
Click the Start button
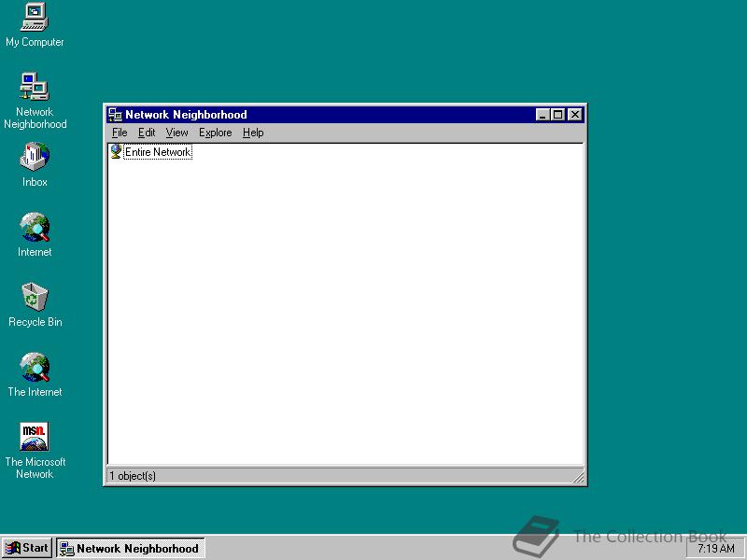click(27, 548)
